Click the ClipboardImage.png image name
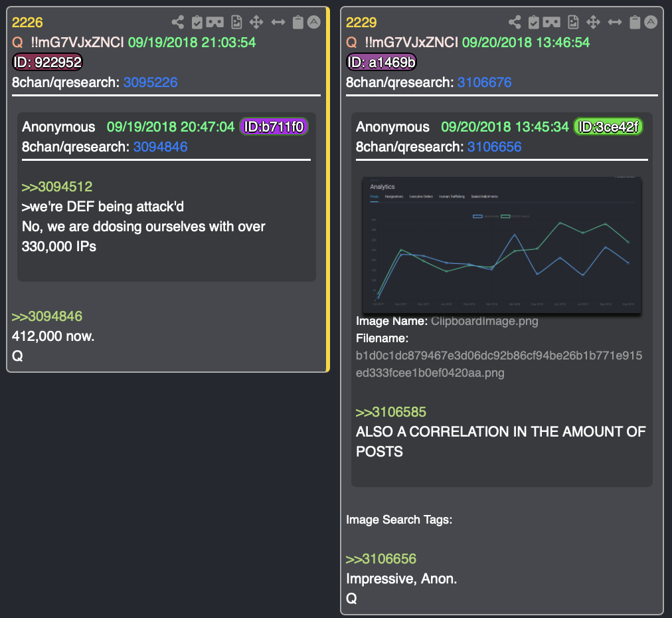672x618 pixels. click(484, 321)
